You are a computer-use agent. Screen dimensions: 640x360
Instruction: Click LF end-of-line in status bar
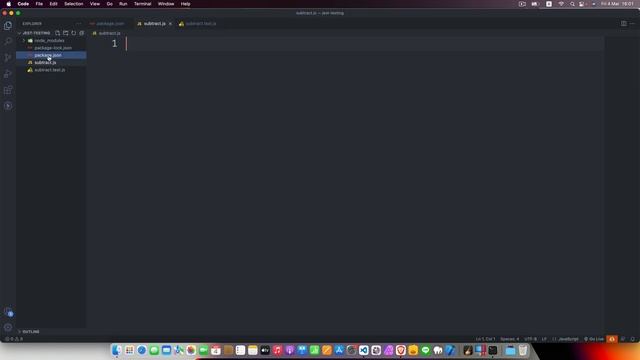pyautogui.click(x=544, y=339)
